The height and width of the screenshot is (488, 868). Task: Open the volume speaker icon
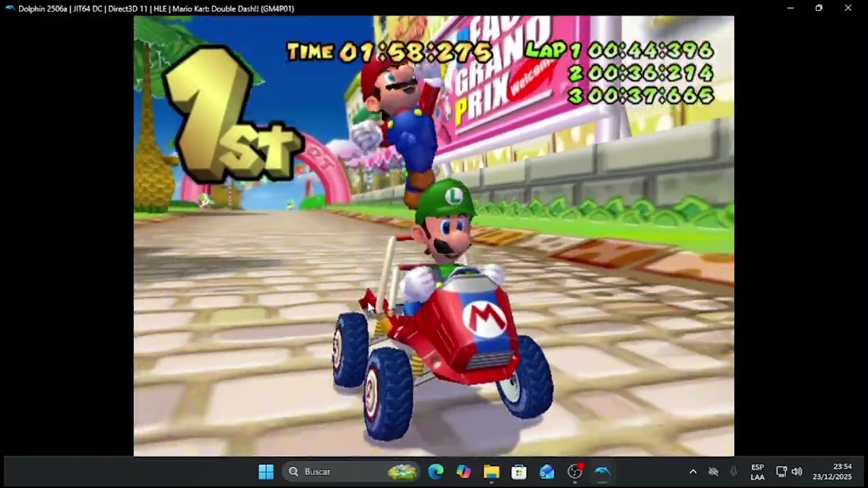[x=797, y=472]
